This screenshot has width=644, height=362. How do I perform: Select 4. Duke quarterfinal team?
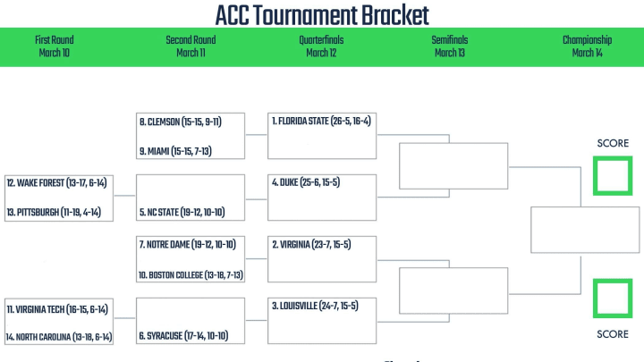306,182
